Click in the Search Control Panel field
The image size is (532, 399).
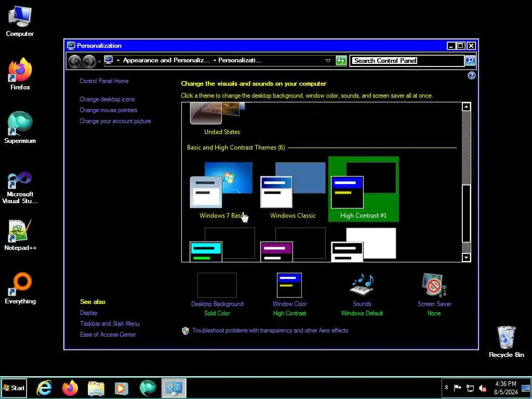[x=406, y=61]
